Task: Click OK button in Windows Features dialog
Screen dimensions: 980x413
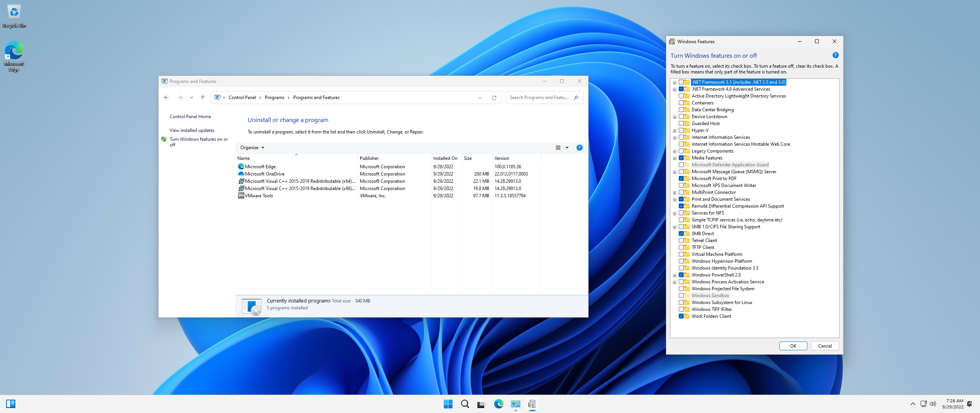Action: [792, 346]
